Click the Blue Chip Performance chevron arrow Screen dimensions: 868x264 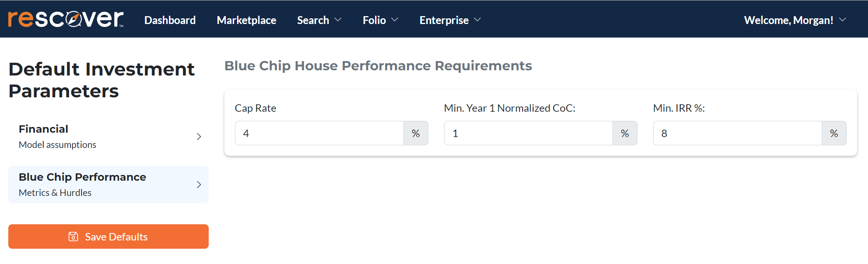199,185
